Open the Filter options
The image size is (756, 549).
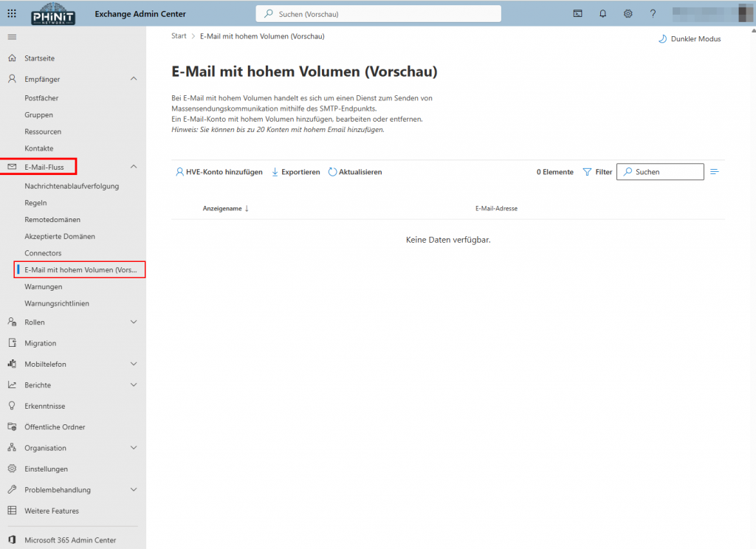pos(597,171)
